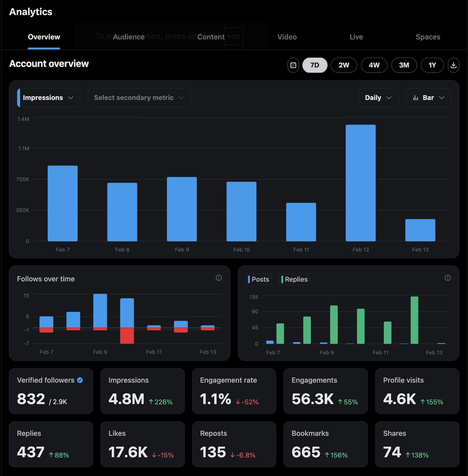The width and height of the screenshot is (468, 476).
Task: Toggle the Replies series in the chart legend
Action: tap(294, 279)
